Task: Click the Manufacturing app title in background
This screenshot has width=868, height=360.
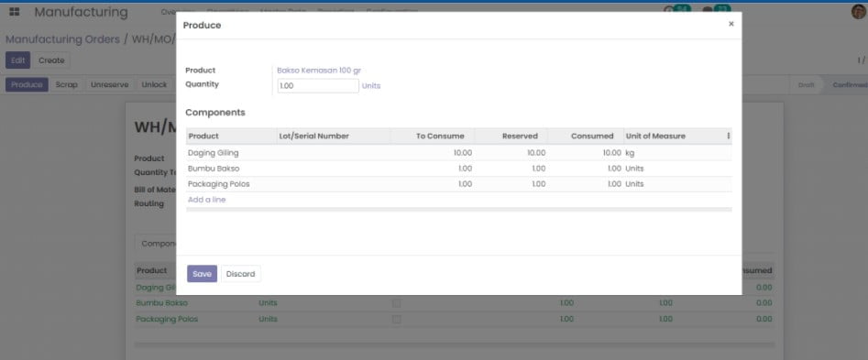Action: (81, 12)
